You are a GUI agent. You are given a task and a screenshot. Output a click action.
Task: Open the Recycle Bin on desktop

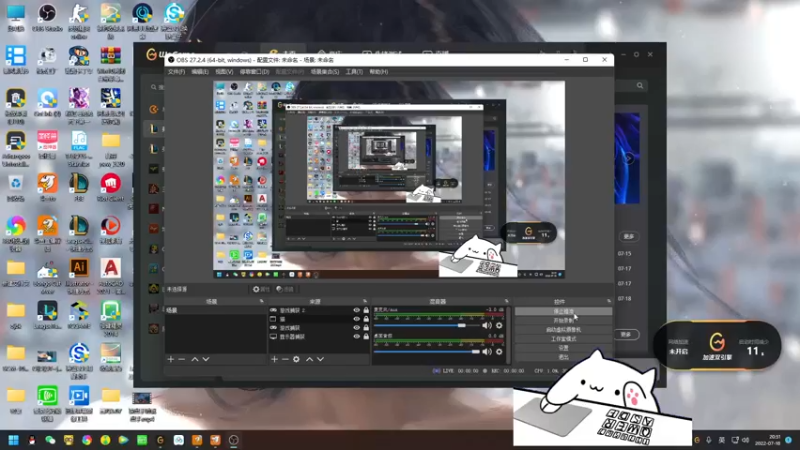[16, 187]
